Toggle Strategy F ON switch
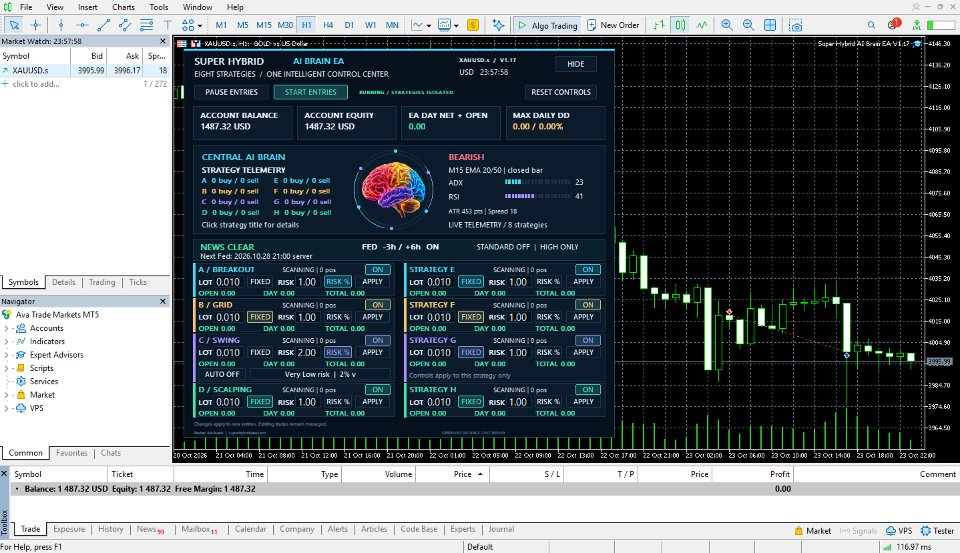The width and height of the screenshot is (960, 553). click(588, 305)
